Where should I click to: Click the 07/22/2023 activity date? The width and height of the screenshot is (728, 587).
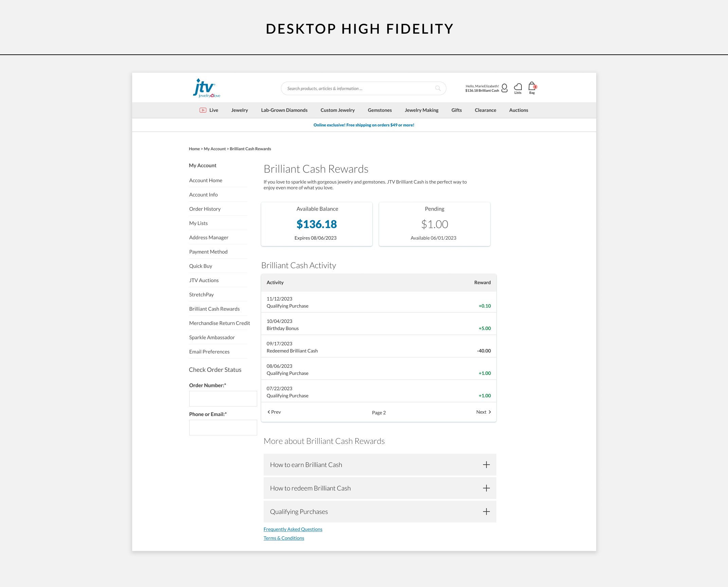pyautogui.click(x=279, y=389)
